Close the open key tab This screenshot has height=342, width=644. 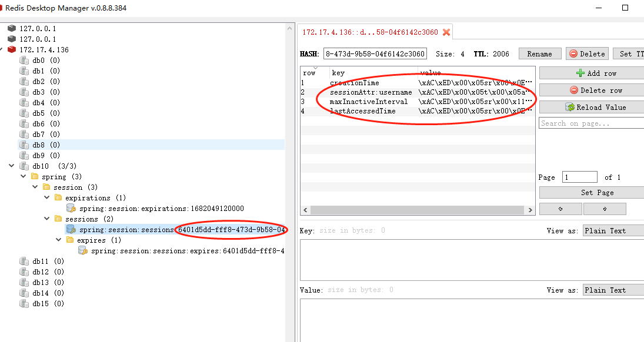tap(446, 32)
